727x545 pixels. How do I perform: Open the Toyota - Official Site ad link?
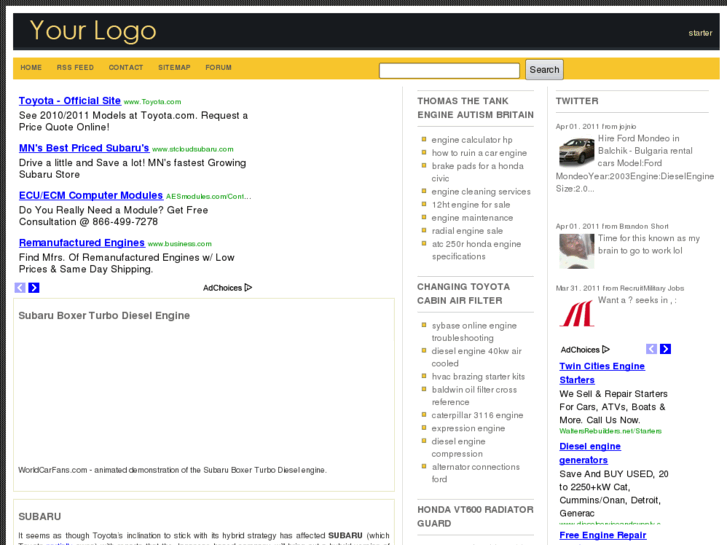70,101
